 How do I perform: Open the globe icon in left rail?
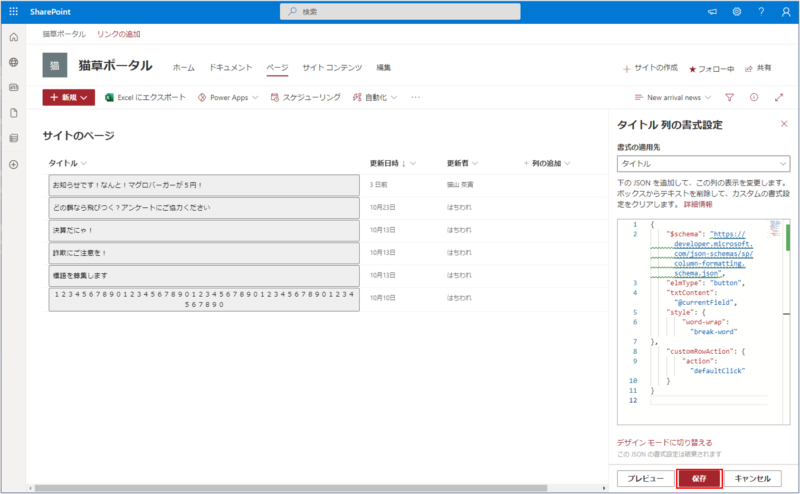[13, 62]
